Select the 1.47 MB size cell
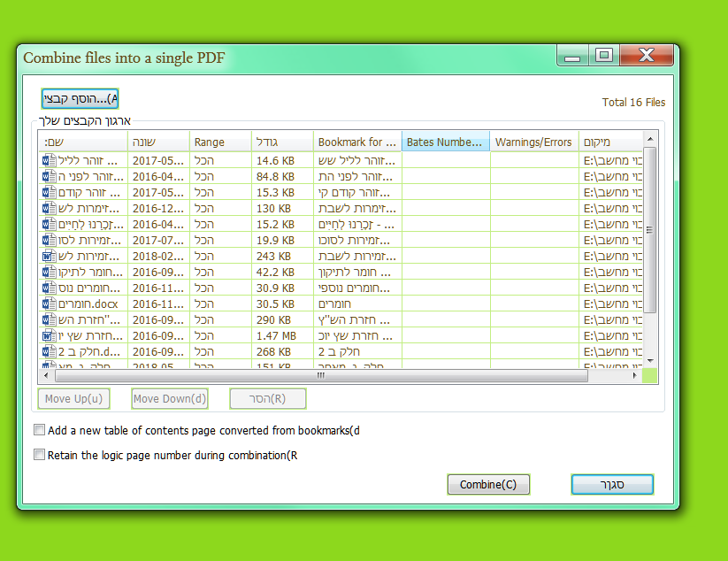This screenshot has height=561, width=728. click(x=282, y=335)
